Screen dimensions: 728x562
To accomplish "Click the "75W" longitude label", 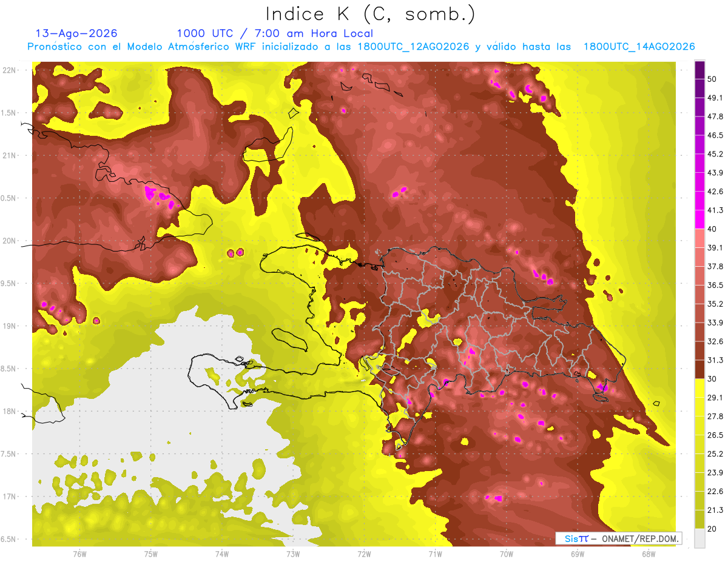I will 150,554.
